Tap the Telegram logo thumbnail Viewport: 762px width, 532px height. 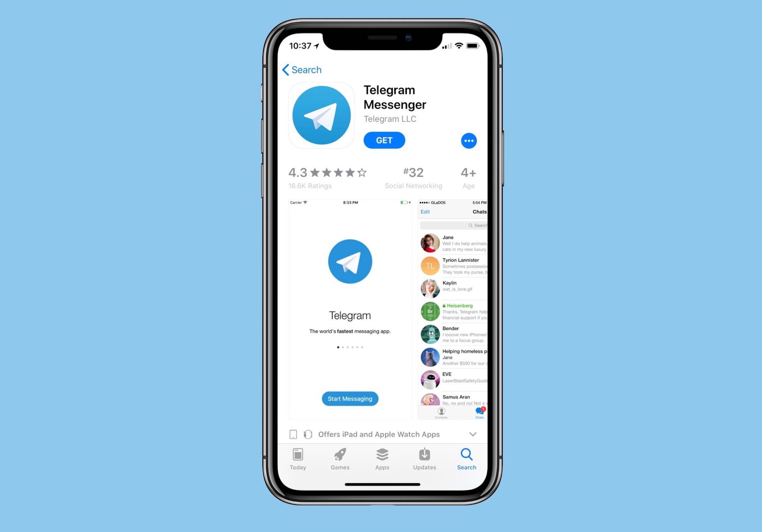tap(322, 115)
